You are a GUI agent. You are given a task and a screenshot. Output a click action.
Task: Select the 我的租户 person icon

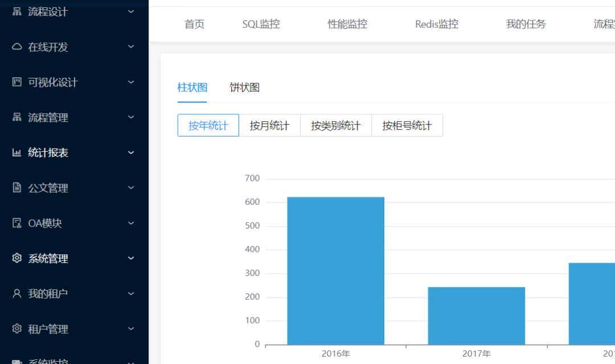(17, 293)
